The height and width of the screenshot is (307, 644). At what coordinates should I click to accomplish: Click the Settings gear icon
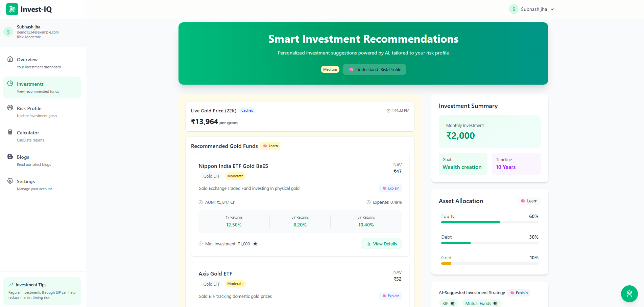[10, 181]
